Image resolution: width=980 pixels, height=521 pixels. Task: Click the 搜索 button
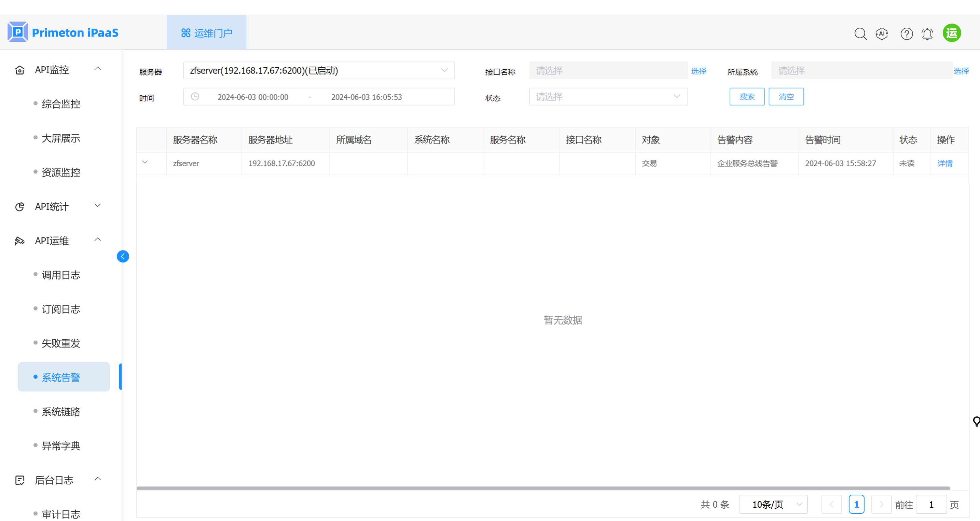point(746,97)
